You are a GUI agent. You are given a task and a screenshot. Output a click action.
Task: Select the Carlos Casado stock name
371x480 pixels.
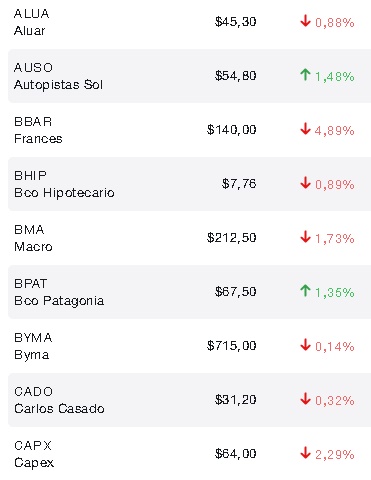(x=59, y=409)
